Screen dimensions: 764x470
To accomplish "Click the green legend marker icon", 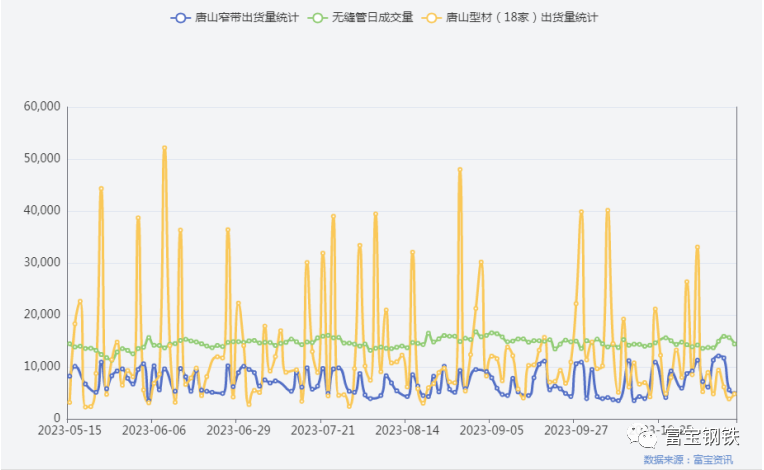I will tap(318, 18).
